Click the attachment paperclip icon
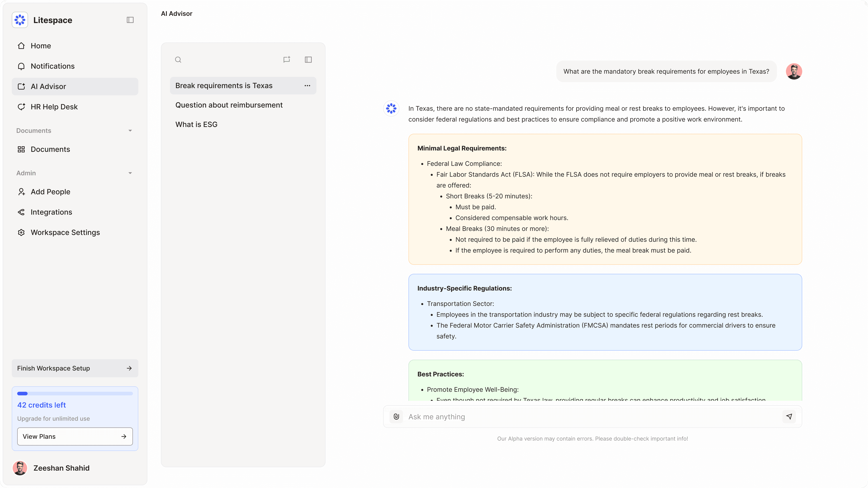This screenshot has width=868, height=488. coord(396,417)
